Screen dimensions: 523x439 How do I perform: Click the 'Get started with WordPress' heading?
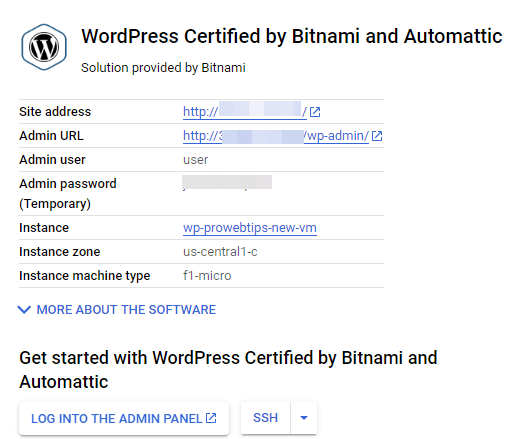228,370
